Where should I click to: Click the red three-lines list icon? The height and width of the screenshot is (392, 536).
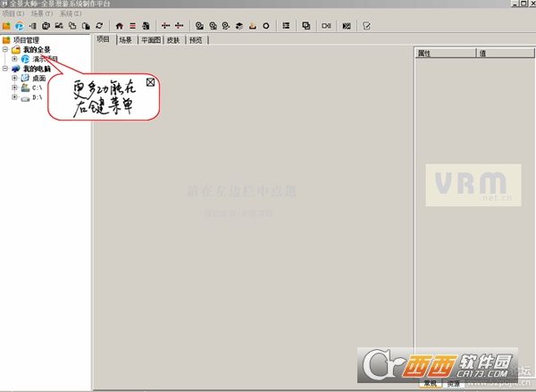[x=132, y=26]
